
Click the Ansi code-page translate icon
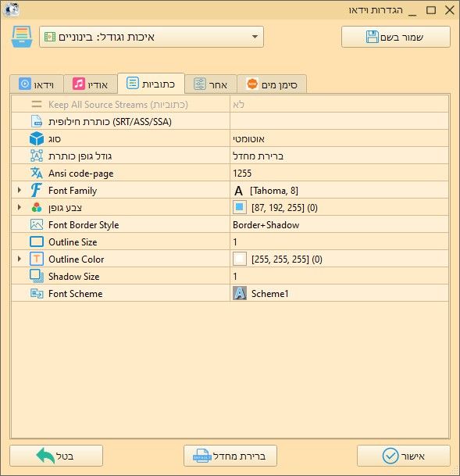(37, 173)
